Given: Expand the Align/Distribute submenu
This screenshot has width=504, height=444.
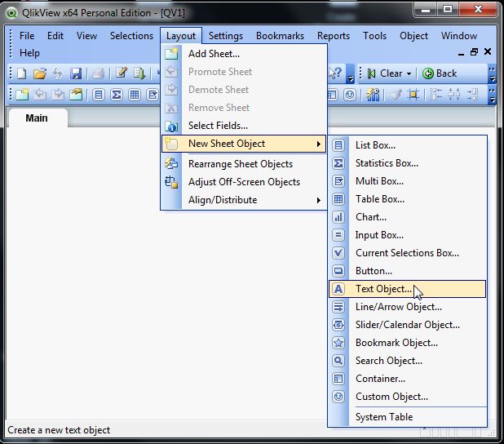Looking at the screenshot, I should coord(244,200).
